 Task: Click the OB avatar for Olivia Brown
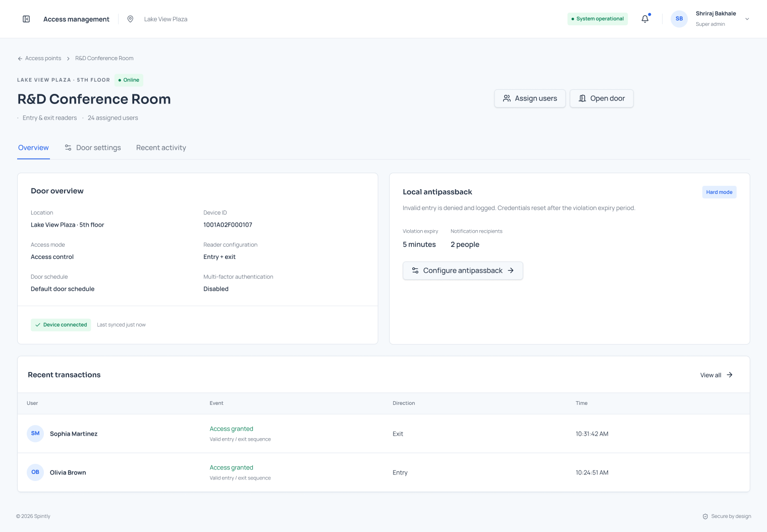click(x=35, y=472)
